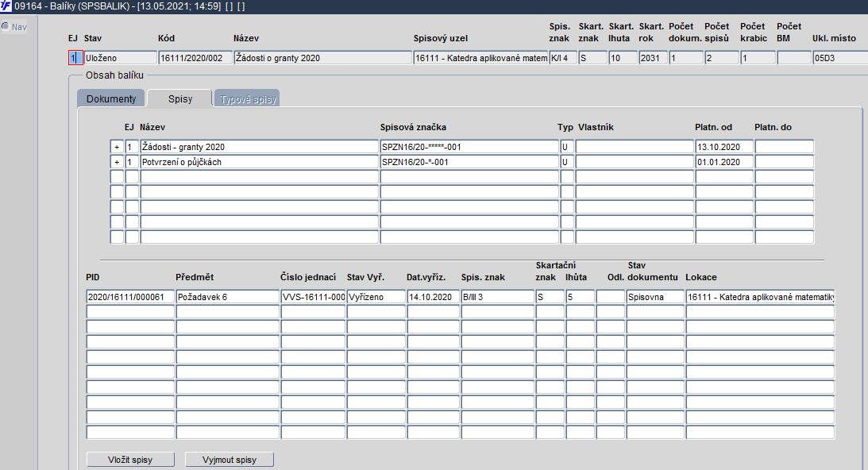This screenshot has width=868, height=470.
Task: Select Spisová značka SPZN16/20-*-001
Action: tap(469, 162)
